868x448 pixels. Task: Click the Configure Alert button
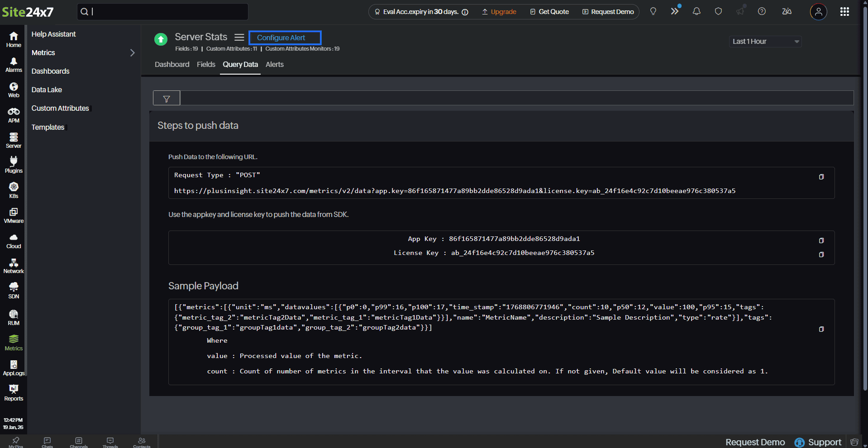tap(285, 38)
